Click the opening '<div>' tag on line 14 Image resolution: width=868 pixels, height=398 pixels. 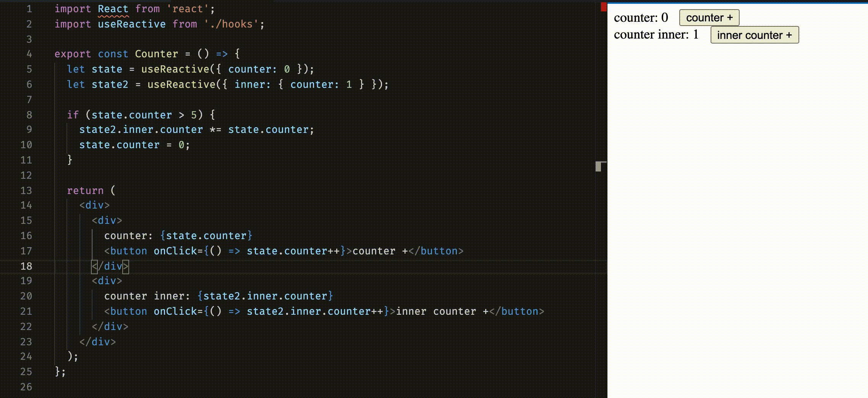(x=94, y=205)
